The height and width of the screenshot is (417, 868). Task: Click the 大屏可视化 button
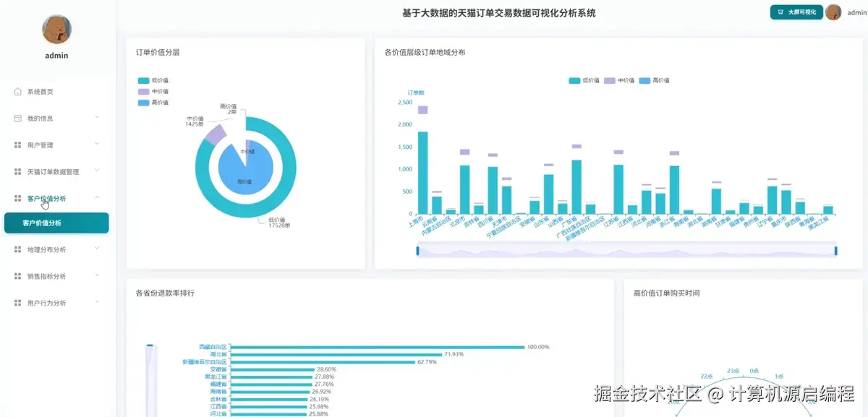click(x=796, y=12)
